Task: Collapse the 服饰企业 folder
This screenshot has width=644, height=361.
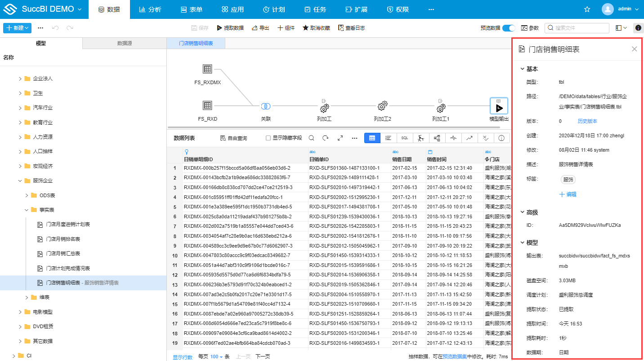Action: click(20, 181)
